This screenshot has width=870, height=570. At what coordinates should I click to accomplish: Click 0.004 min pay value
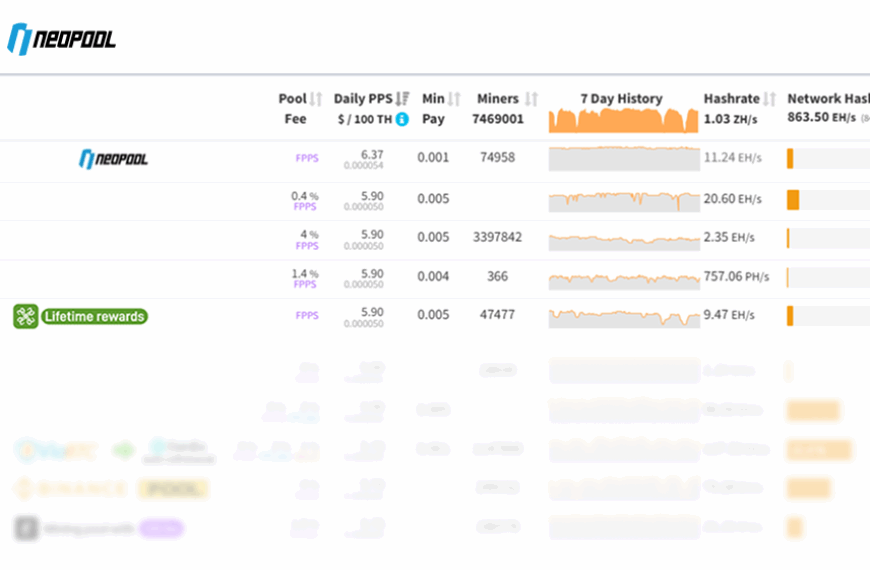433,276
